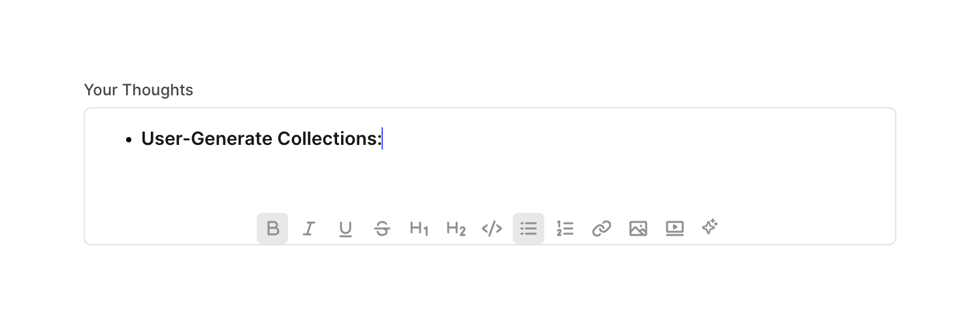Image resolution: width=980 pixels, height=329 pixels.
Task: Insert an image
Action: point(638,228)
